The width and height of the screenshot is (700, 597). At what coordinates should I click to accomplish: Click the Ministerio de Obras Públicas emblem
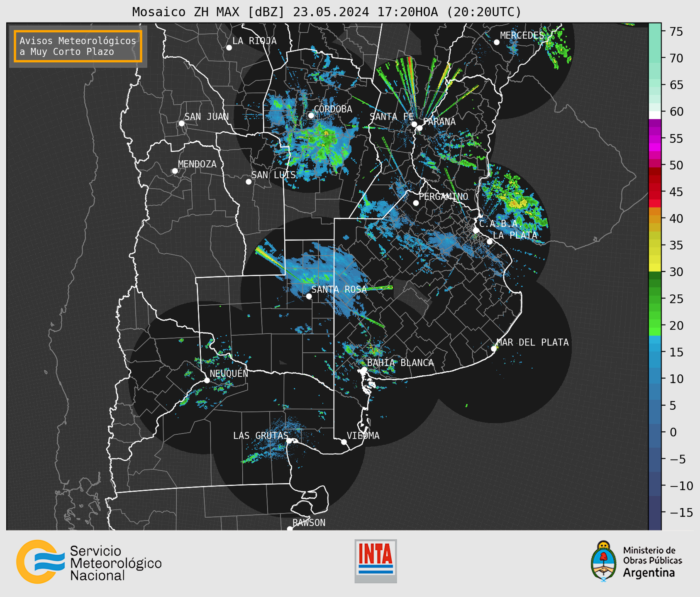pyautogui.click(x=603, y=561)
